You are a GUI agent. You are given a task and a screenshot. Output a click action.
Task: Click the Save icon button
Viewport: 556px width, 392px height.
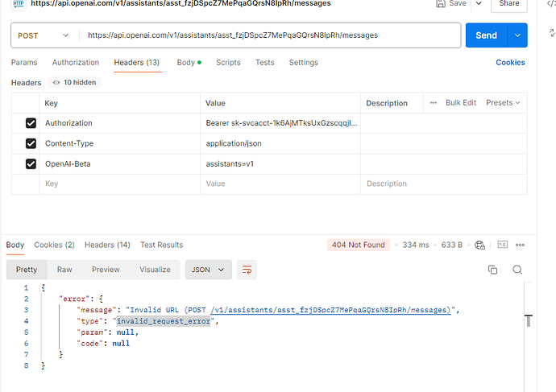click(x=441, y=3)
